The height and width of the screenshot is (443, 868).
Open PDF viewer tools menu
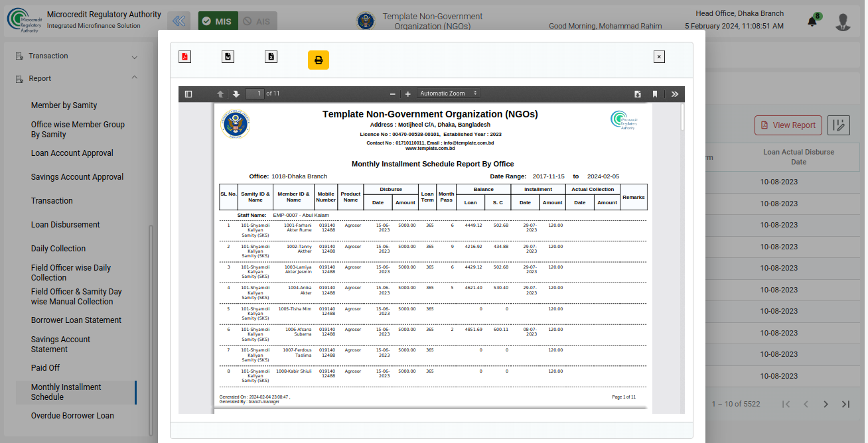675,94
